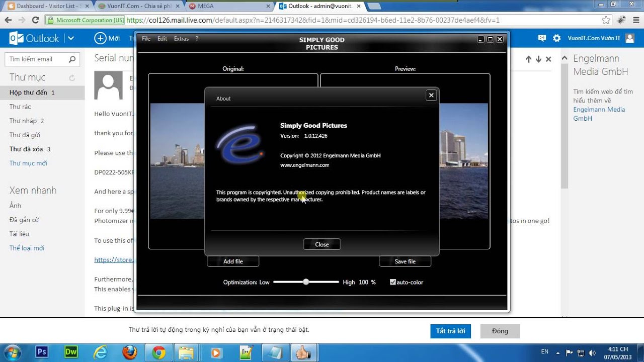The height and width of the screenshot is (362, 644).
Task: Click the Save file button
Action: coord(405,261)
